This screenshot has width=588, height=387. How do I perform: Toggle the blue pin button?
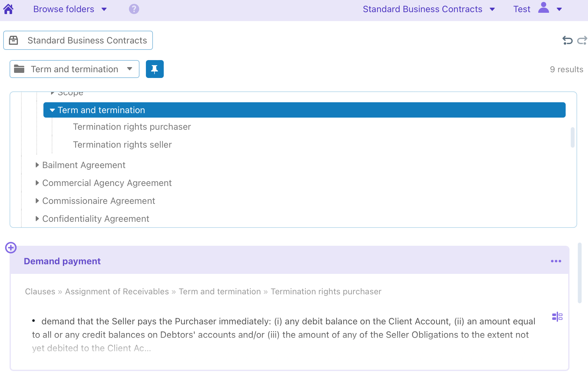(x=155, y=69)
